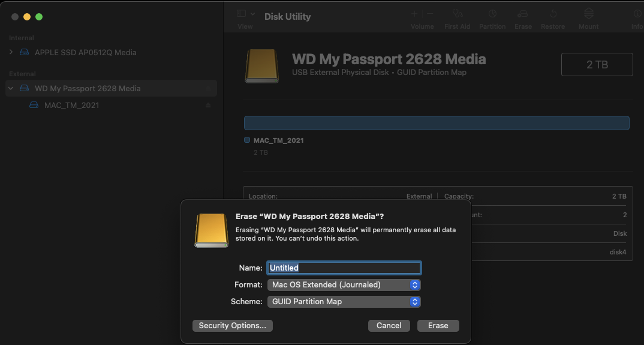Click the Restore toolbar icon

[x=553, y=14]
